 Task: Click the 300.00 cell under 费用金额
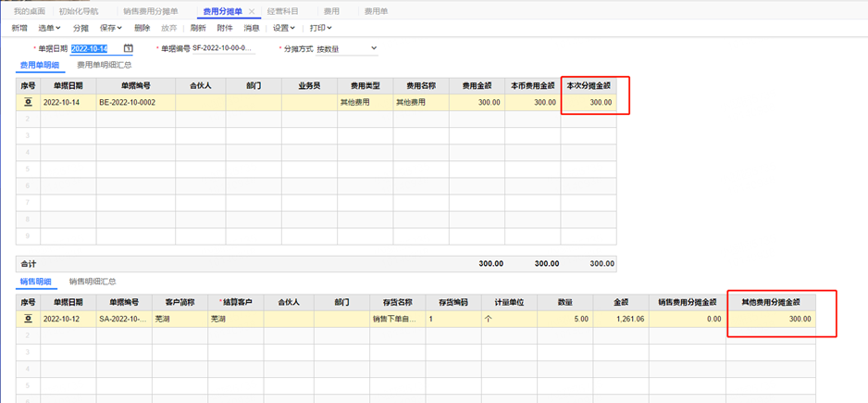(477, 103)
